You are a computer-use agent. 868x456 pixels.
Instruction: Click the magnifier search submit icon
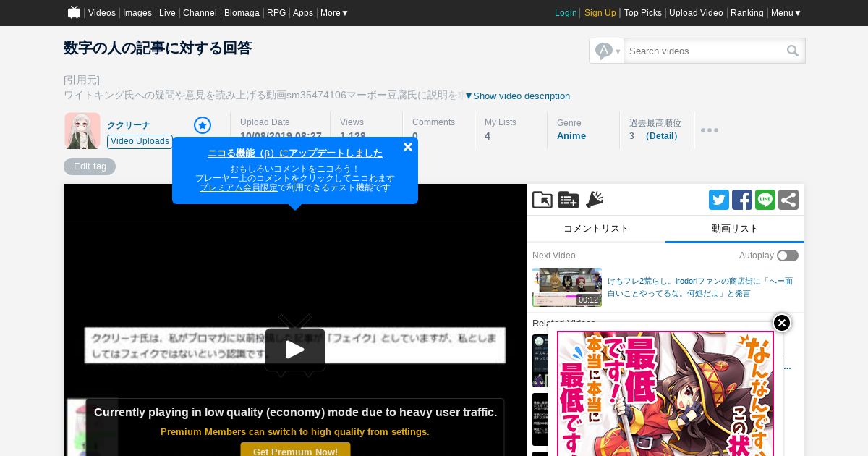coord(793,51)
